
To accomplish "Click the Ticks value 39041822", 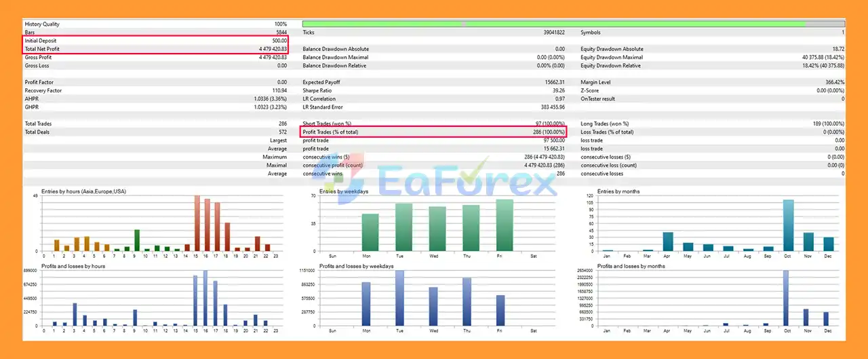I will click(x=550, y=33).
